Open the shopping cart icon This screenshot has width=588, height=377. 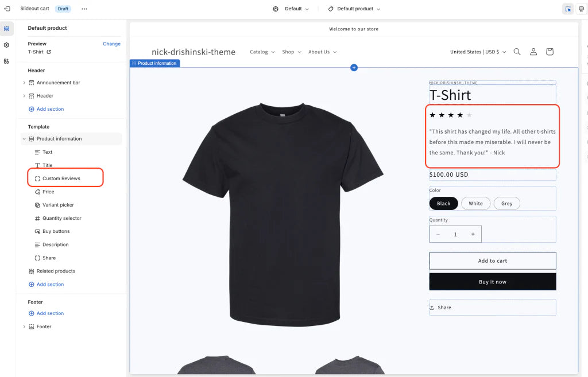point(550,52)
